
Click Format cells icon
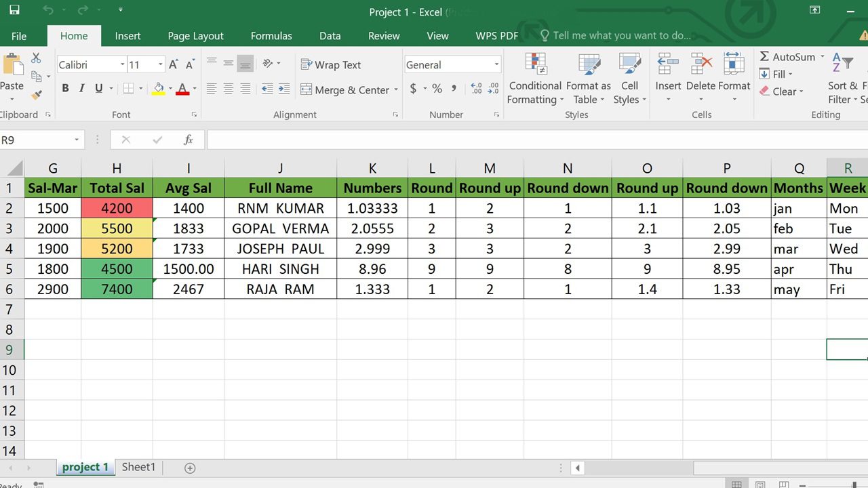tap(734, 65)
